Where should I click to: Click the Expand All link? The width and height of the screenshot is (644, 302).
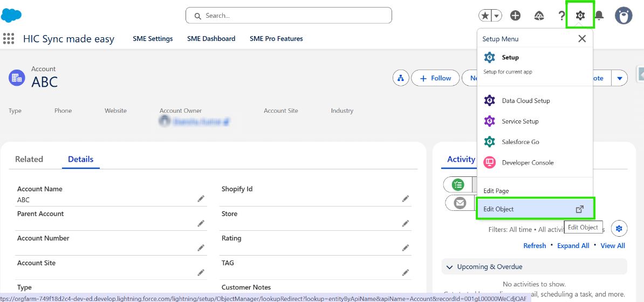573,245
